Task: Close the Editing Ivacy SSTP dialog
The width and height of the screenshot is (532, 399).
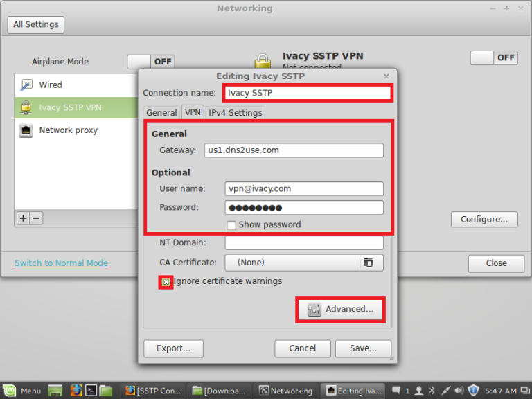Action: click(x=386, y=76)
